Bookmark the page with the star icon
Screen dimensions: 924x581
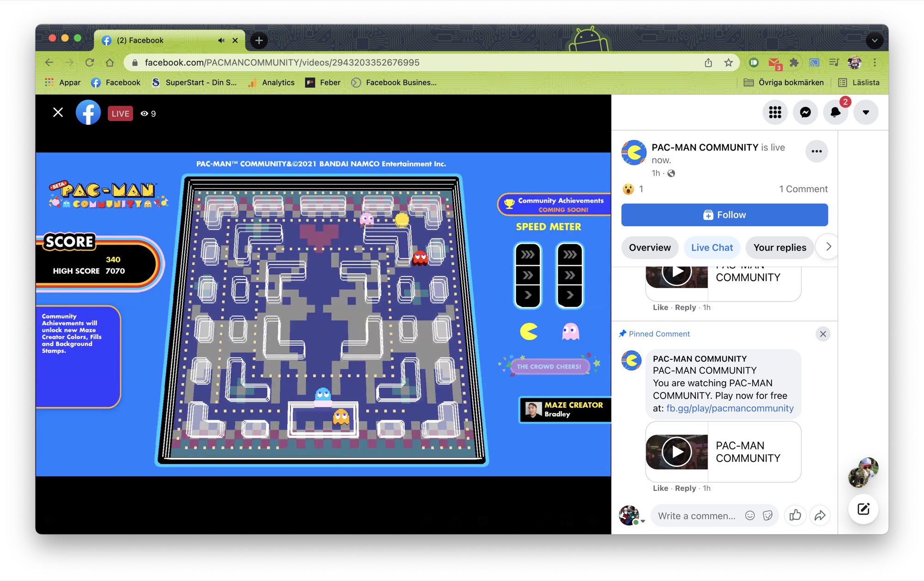click(728, 62)
